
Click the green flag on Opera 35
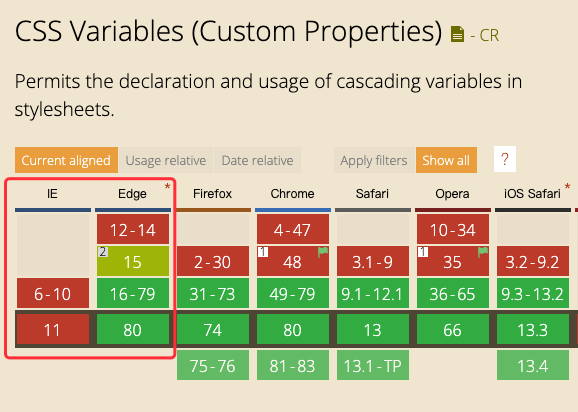[x=483, y=252]
